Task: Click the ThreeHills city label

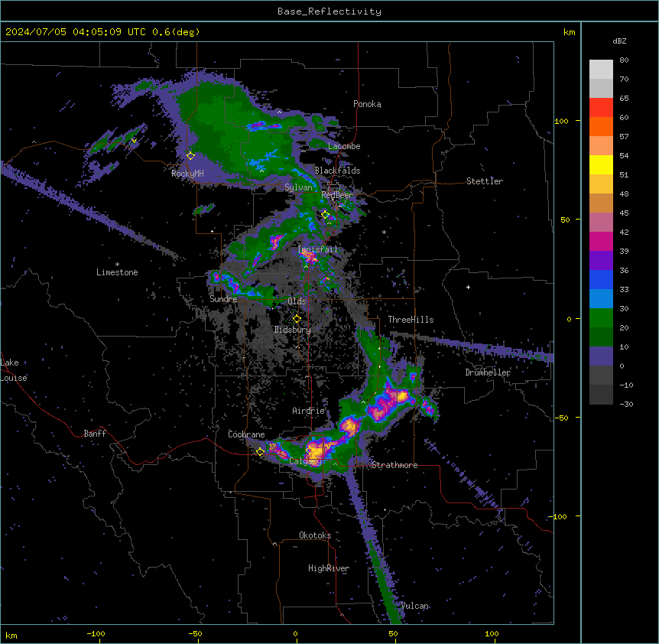Action: click(411, 320)
